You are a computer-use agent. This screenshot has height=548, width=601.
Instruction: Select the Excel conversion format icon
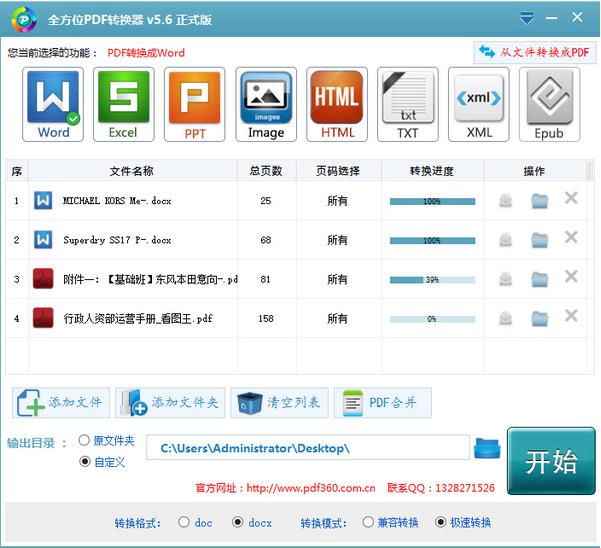click(123, 105)
